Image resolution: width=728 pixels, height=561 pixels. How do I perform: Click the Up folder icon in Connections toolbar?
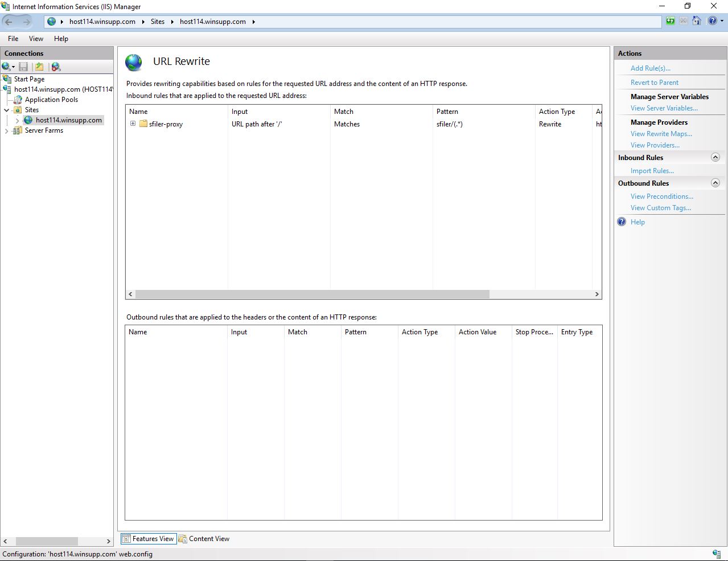pyautogui.click(x=39, y=67)
